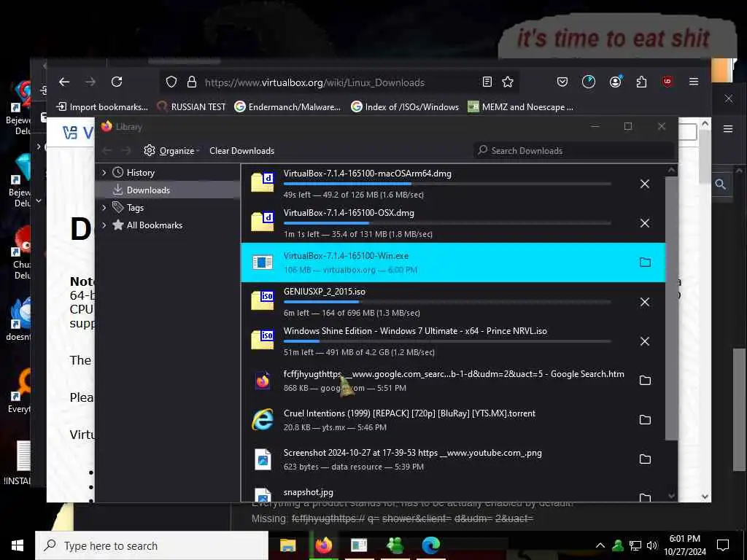The height and width of the screenshot is (560, 747).
Task: Select VirtualBox-7.1.4-165100-Win.exe download row
Action: 453,262
